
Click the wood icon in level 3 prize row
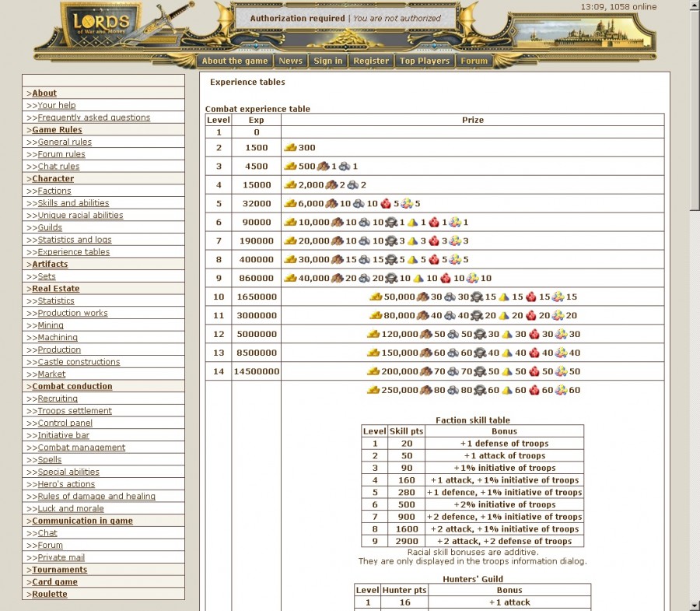[324, 167]
